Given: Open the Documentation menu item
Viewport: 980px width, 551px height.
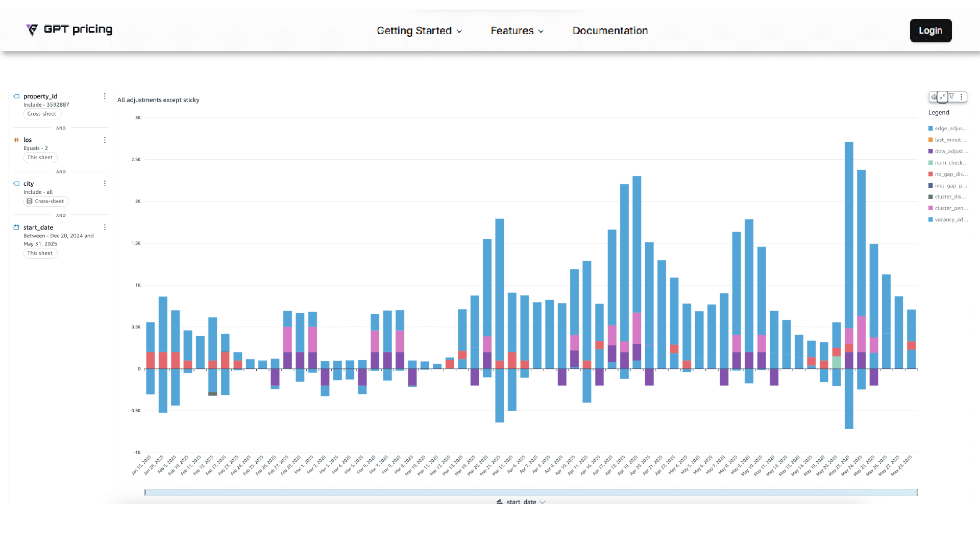Looking at the screenshot, I should 610,31.
